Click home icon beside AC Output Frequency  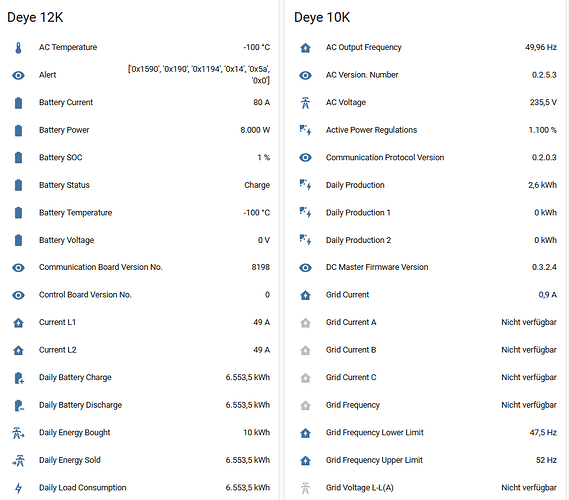306,48
